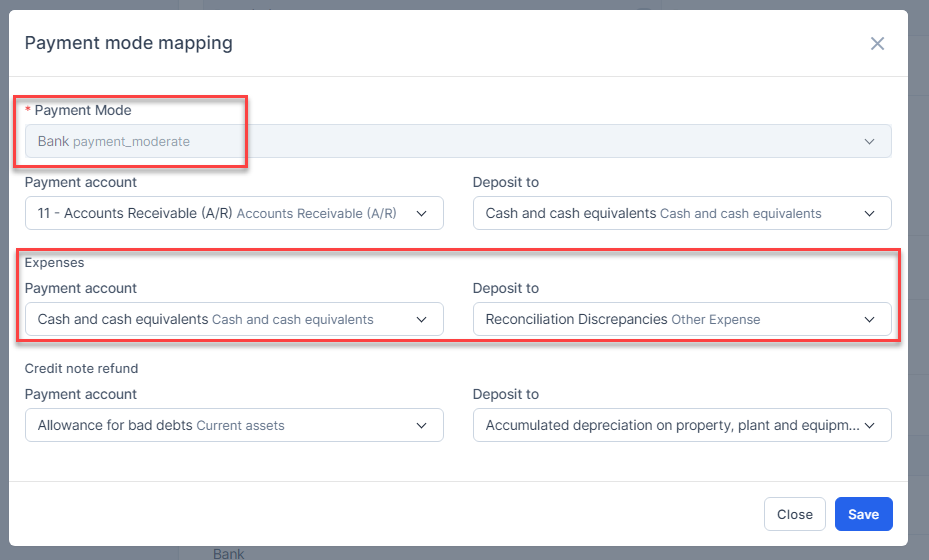Open the 11 - Accounts Receivable dropdown
This screenshot has width=929, height=560.
tap(220, 213)
